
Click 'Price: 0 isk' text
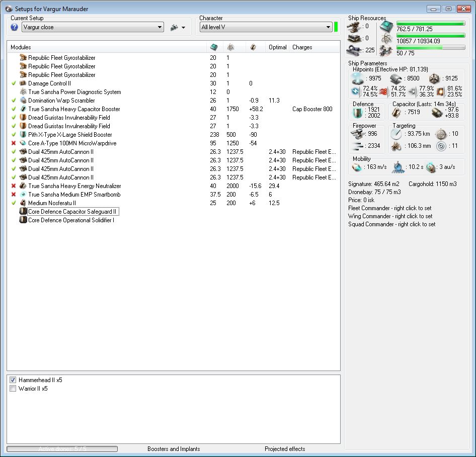361,200
